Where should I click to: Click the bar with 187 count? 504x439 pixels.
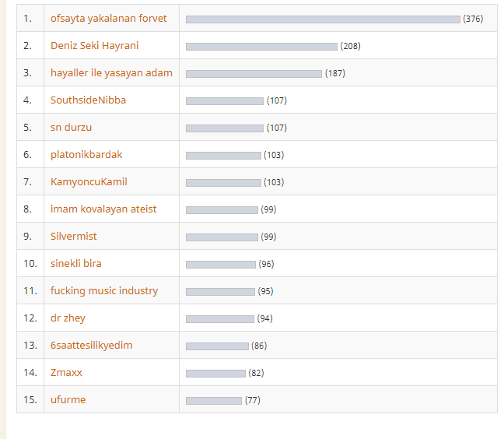click(254, 74)
